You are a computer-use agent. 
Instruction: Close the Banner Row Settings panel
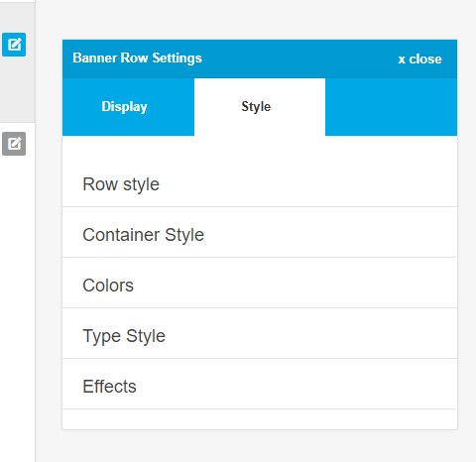point(419,58)
